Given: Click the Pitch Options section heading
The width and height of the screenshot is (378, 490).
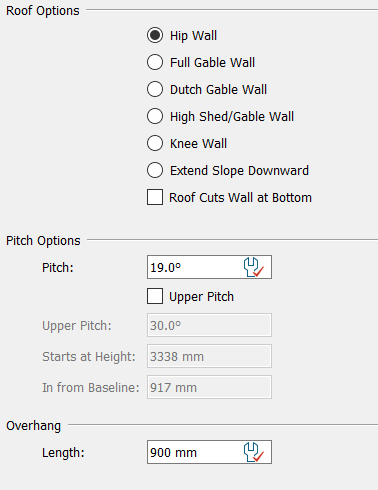Looking at the screenshot, I should 43,241.
